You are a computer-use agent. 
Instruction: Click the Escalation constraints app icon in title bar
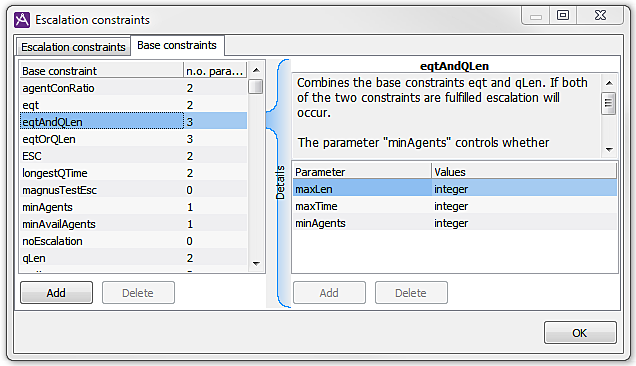pyautogui.click(x=22, y=19)
